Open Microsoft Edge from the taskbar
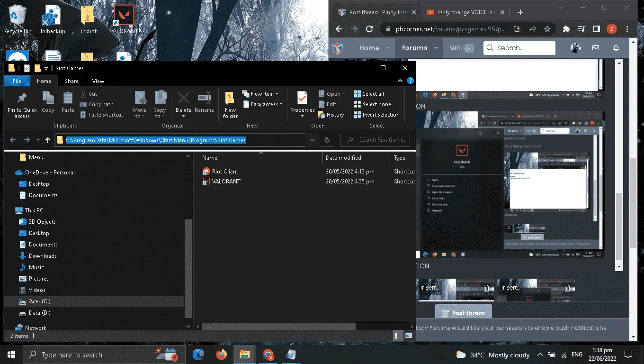The image size is (644, 364). [198, 355]
